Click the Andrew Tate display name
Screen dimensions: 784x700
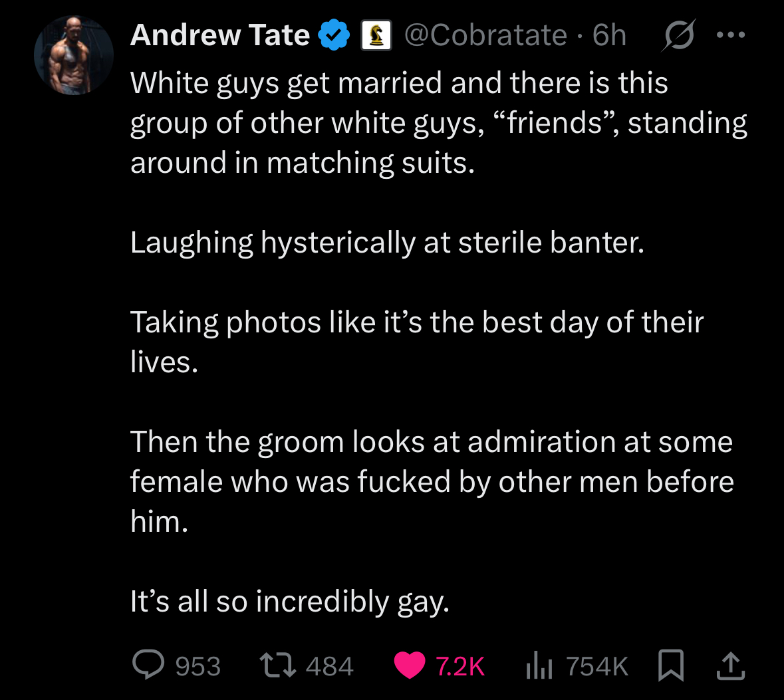tap(220, 35)
